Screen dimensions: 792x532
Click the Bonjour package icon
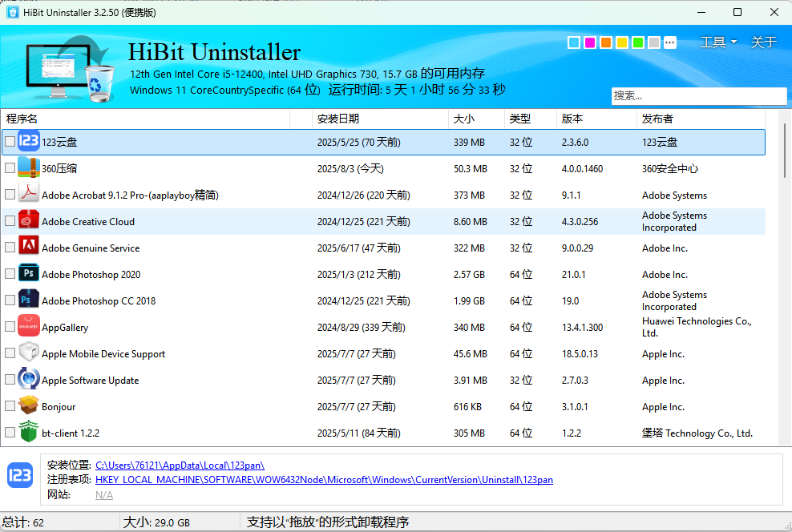pyautogui.click(x=28, y=406)
